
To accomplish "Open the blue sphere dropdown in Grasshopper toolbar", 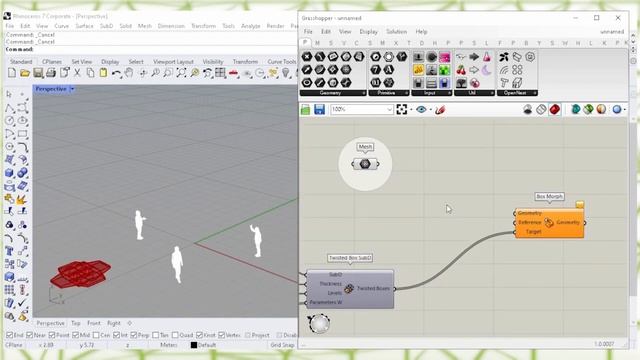I will click(x=624, y=110).
